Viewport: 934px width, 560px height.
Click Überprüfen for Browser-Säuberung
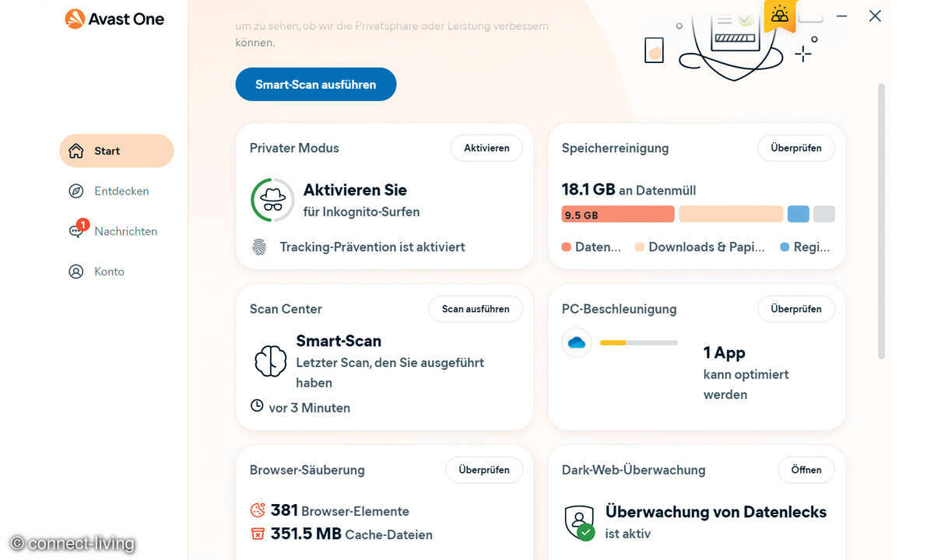[484, 470]
